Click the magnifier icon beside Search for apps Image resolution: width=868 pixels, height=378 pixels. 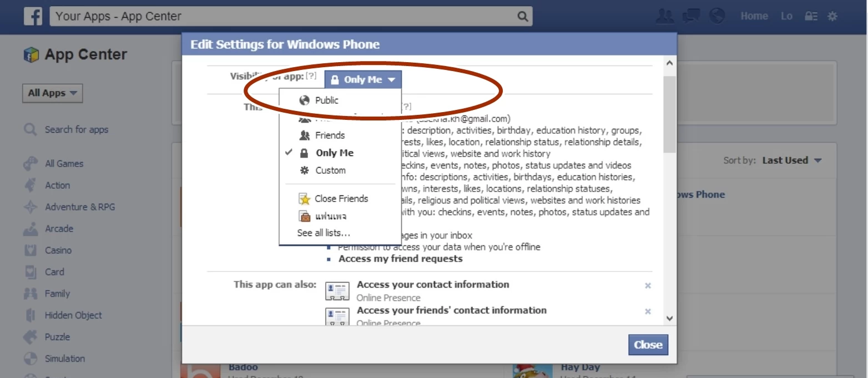[x=30, y=130]
